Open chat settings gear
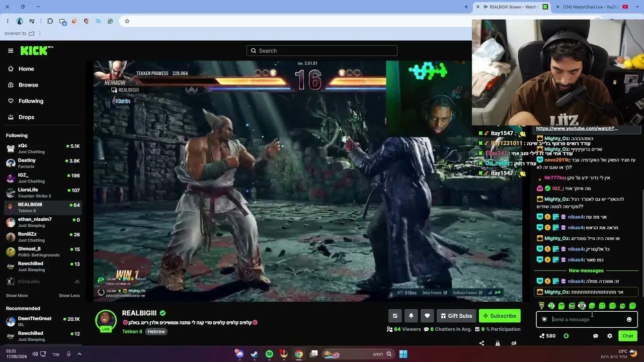 point(610,336)
